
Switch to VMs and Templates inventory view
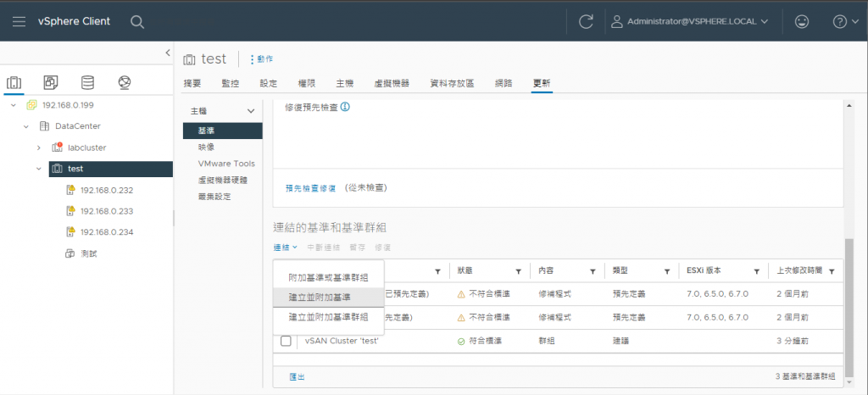pos(51,83)
